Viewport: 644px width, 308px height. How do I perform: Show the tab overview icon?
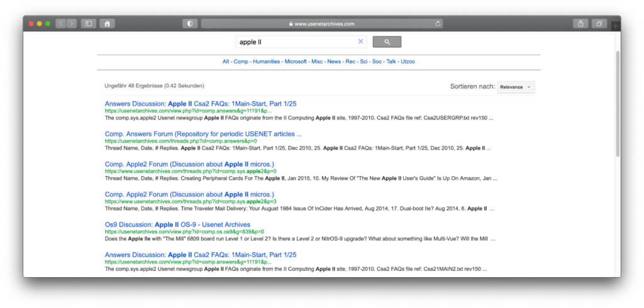[599, 24]
